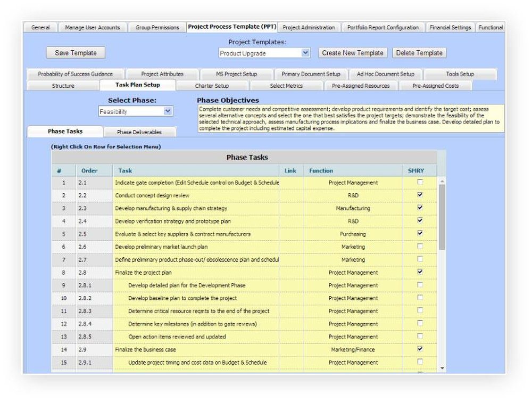This screenshot has width=532, height=401.
Task: Open the Manage User Accounts tab
Action: [x=92, y=28]
